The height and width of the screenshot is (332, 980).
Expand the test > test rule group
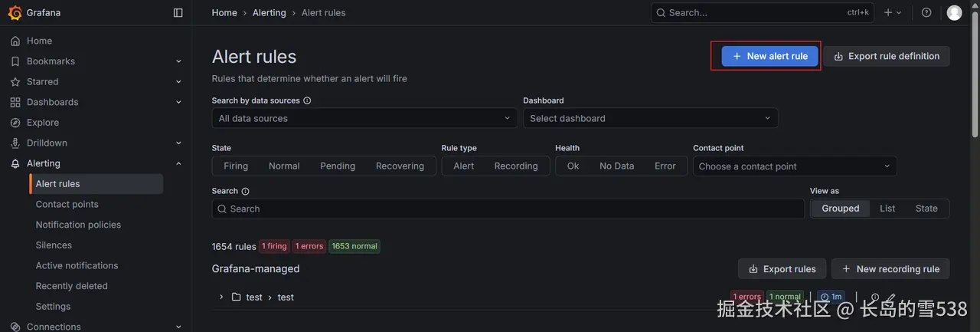coord(221,297)
